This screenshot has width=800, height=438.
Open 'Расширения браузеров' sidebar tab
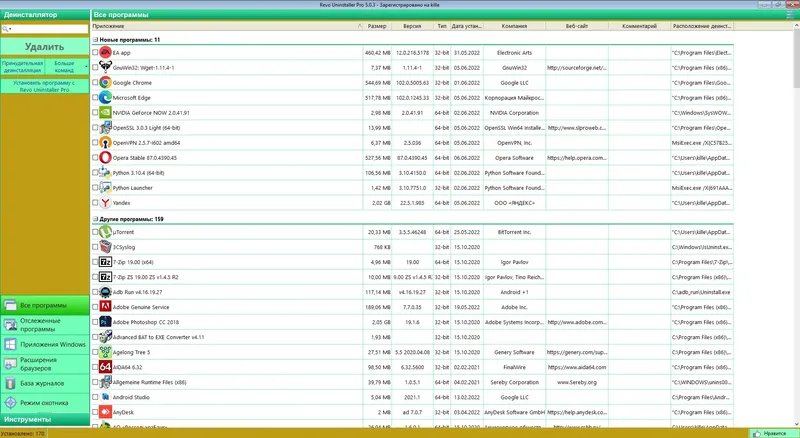[x=45, y=364]
